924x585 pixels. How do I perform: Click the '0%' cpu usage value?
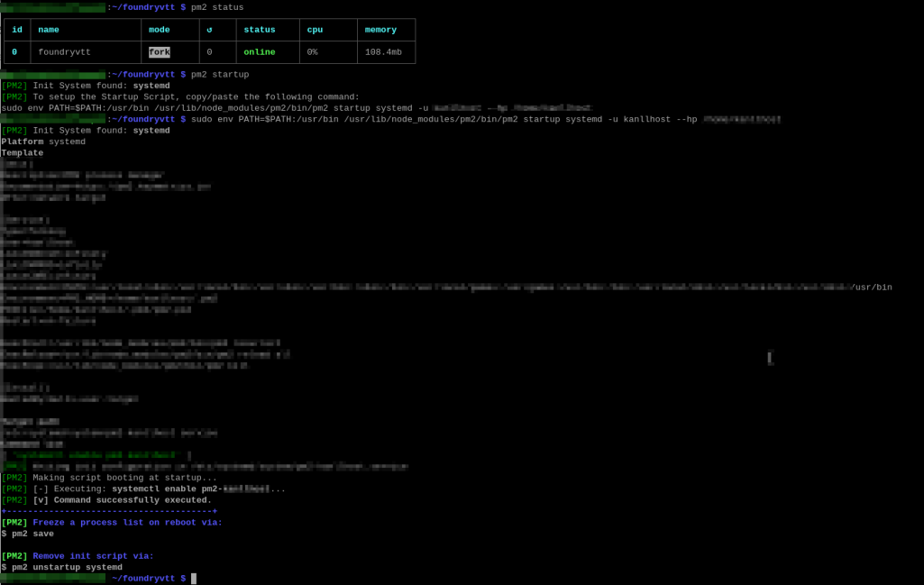(312, 52)
